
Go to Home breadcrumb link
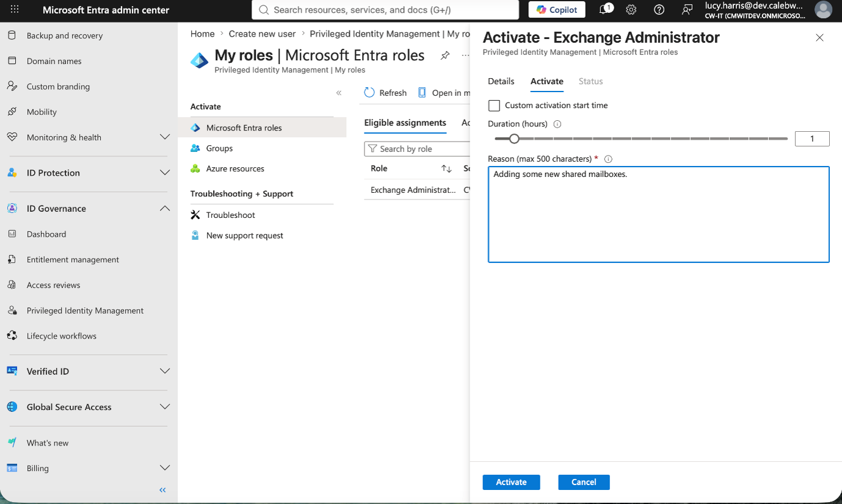[203, 34]
